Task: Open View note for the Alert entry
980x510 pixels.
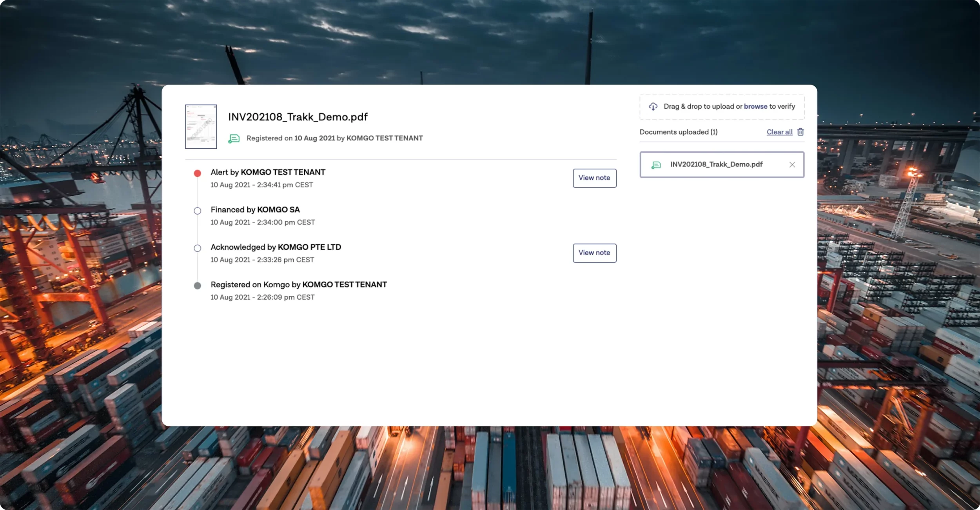Action: (594, 178)
